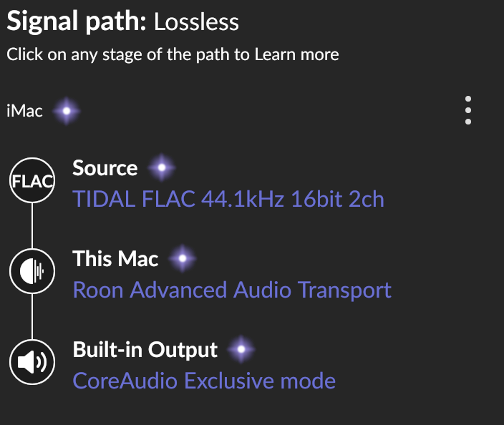Click the Lossless quality label
Screen dimensions: 504x425
click(x=197, y=21)
